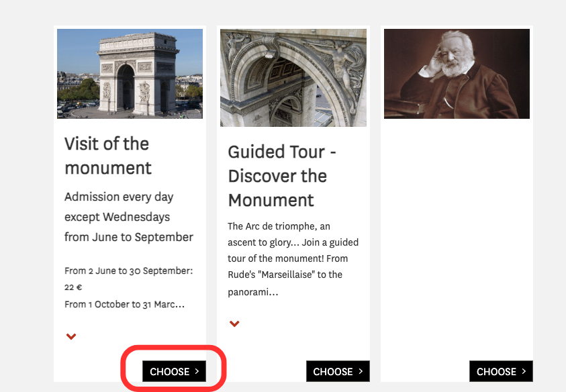Click the "From 2 June to 30 September" text
Viewport: 566px width, 392px height.
tap(128, 271)
